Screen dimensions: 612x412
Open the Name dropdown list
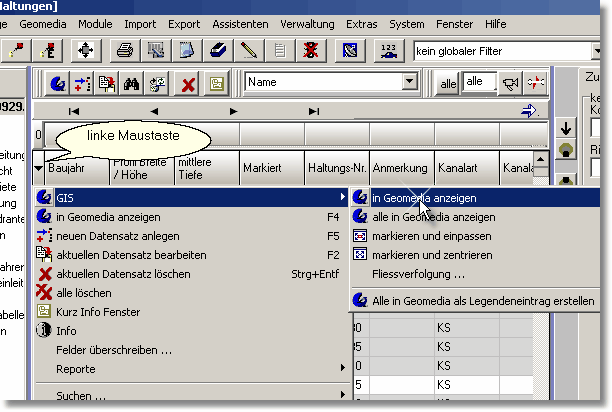pyautogui.click(x=409, y=81)
